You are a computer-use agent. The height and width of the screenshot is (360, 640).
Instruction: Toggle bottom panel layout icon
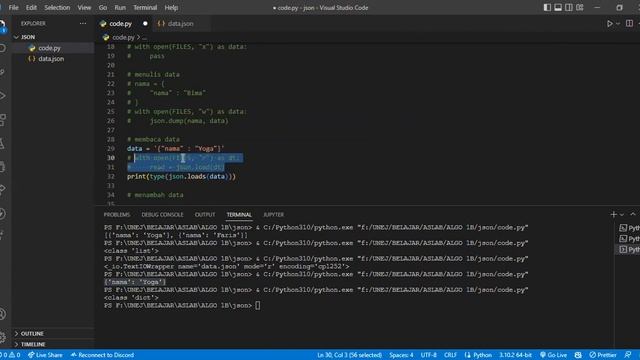coord(558,7)
